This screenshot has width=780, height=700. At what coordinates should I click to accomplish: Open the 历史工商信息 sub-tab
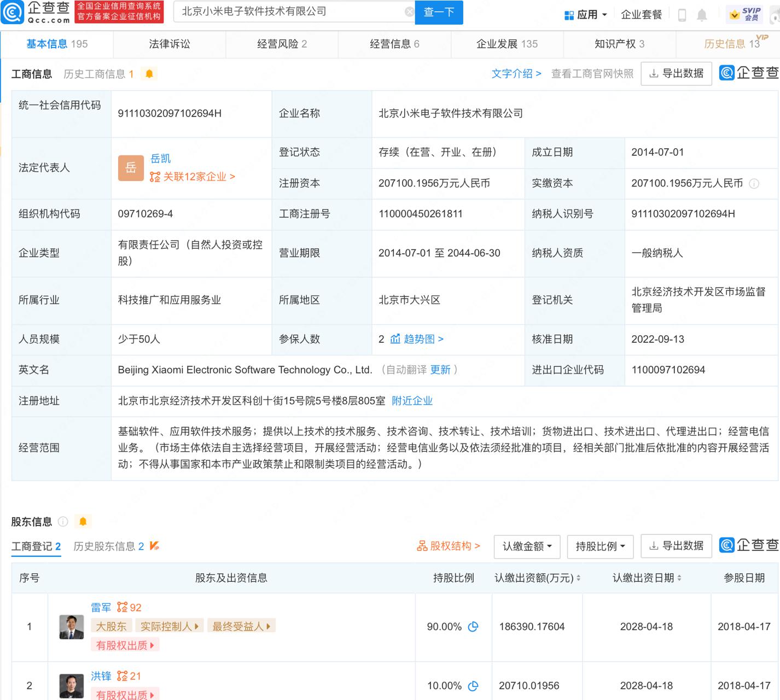click(x=98, y=74)
